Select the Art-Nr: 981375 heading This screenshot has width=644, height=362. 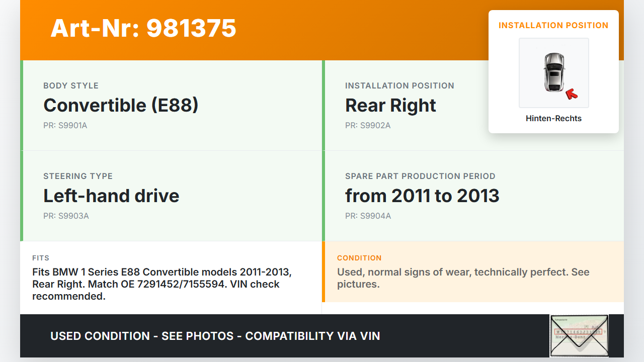coord(143,28)
